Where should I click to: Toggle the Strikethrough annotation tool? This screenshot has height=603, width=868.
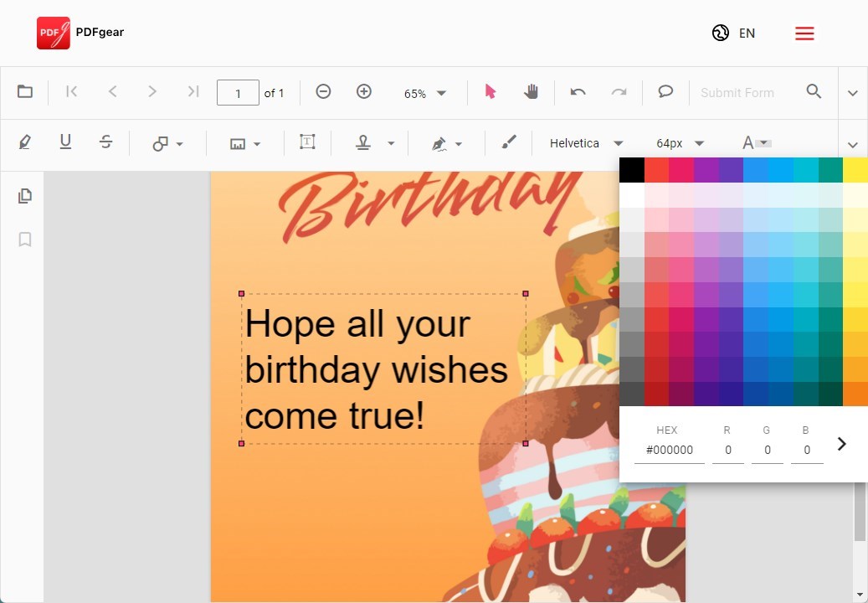pyautogui.click(x=105, y=143)
